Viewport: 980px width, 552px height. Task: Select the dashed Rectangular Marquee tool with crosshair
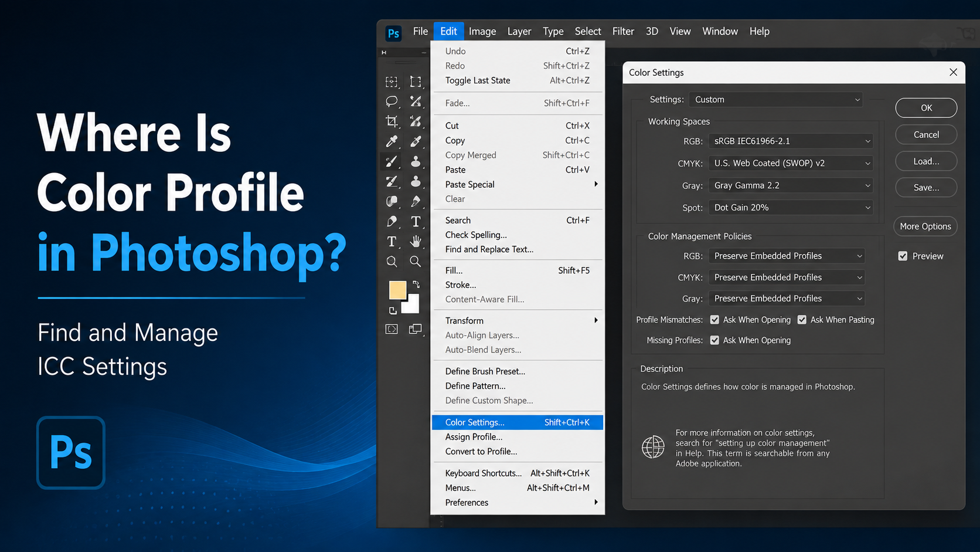click(392, 82)
